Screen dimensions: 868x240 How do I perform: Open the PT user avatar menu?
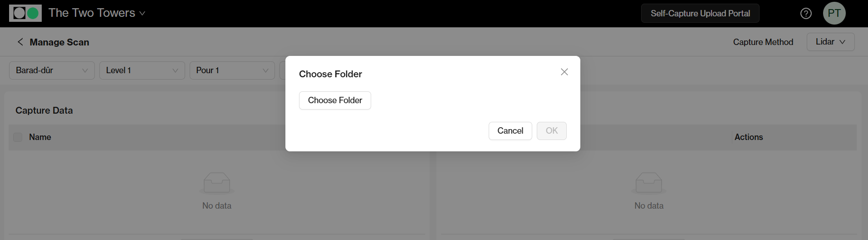tap(834, 14)
